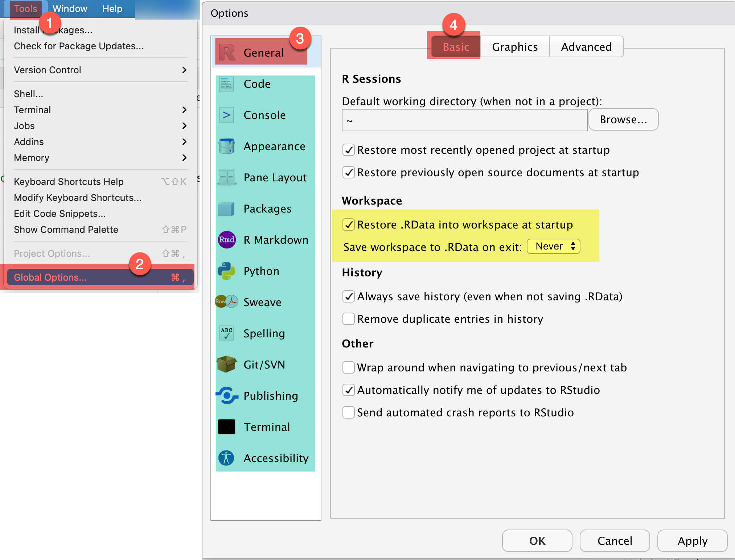735x560 pixels.
Task: Expand the Version Control submenu
Action: click(x=100, y=70)
